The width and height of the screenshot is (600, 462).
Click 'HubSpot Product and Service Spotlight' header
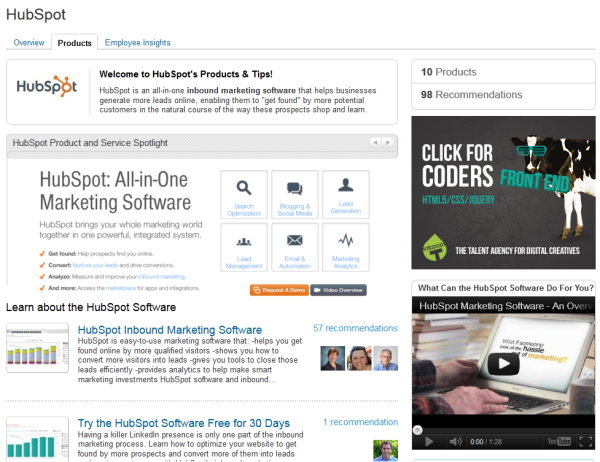click(x=90, y=143)
